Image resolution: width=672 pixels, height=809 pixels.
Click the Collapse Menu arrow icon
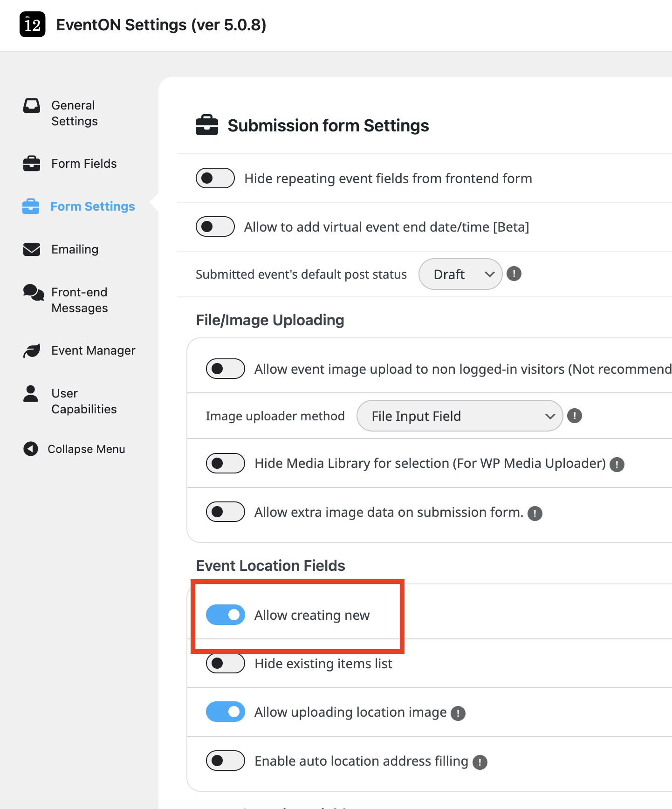click(x=31, y=449)
